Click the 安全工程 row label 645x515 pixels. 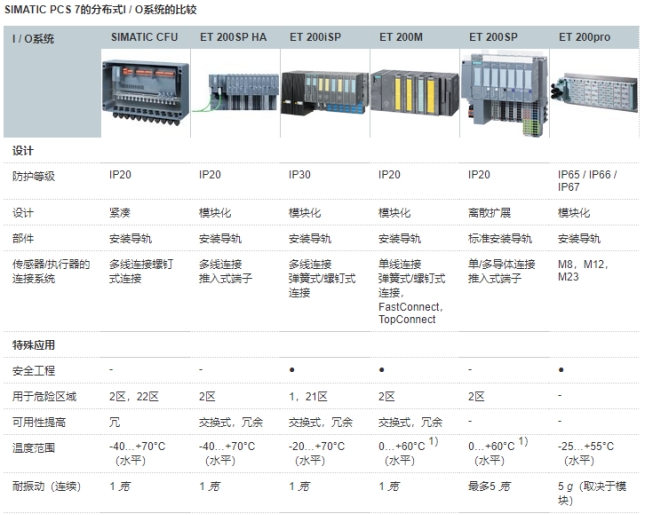pos(33,371)
